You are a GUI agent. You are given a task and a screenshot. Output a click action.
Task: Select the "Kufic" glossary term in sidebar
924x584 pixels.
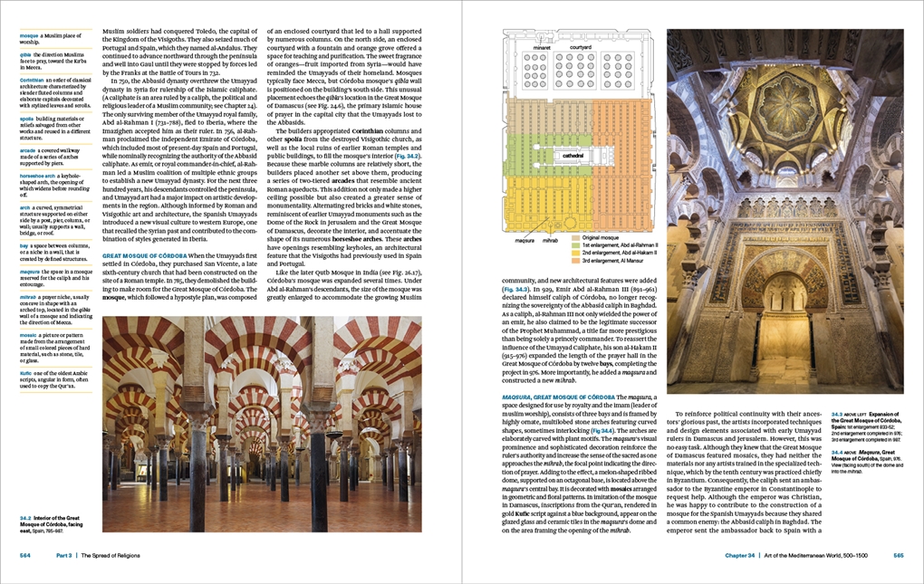(27, 374)
